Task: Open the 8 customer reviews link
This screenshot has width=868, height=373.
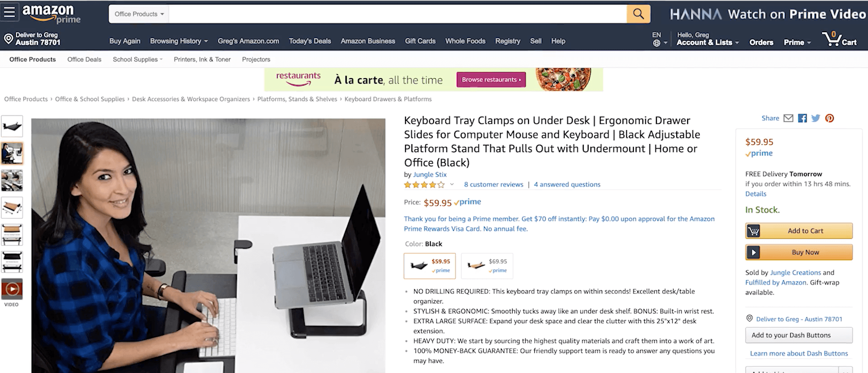Action: (x=494, y=184)
